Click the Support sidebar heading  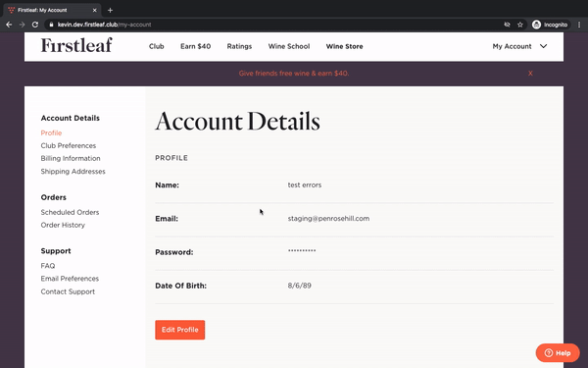pyautogui.click(x=56, y=251)
